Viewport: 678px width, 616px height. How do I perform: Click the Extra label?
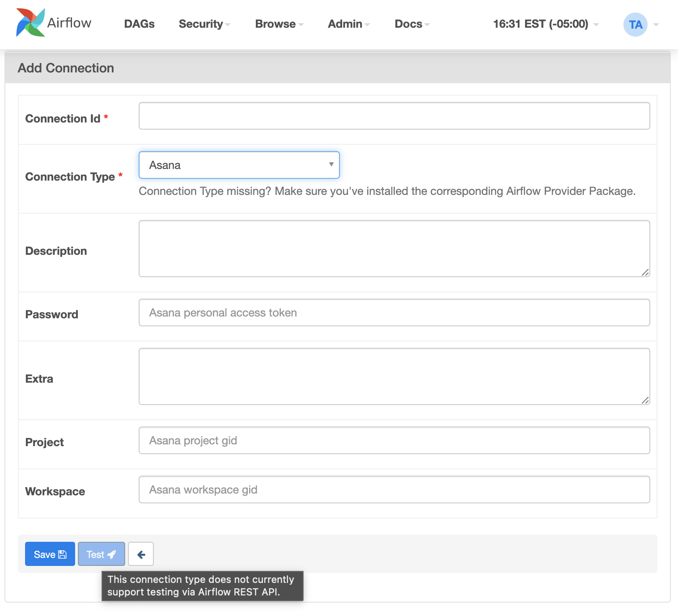tap(39, 379)
